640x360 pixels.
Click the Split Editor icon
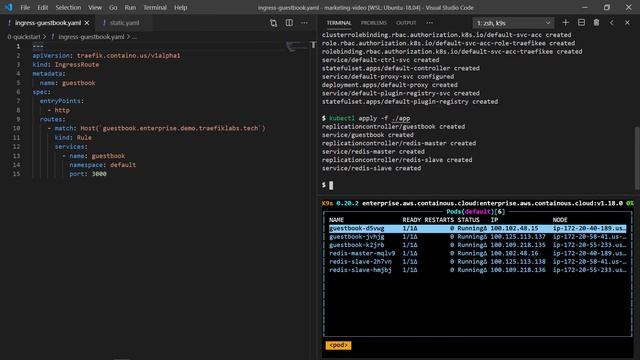point(289,23)
